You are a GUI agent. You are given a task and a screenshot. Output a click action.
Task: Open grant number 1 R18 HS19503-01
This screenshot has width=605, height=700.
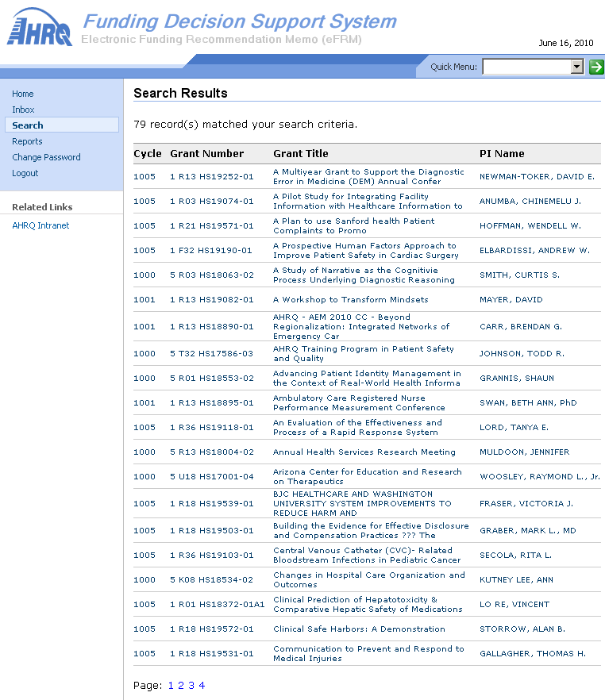pos(212,530)
